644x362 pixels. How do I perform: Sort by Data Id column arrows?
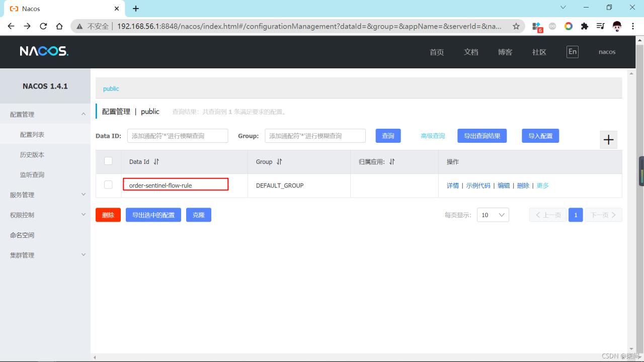pyautogui.click(x=156, y=162)
